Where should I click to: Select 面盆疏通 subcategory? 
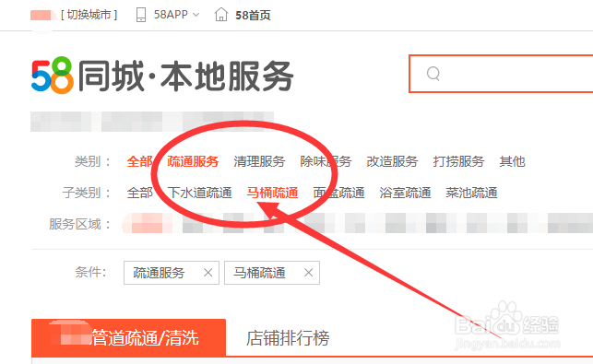[x=338, y=193]
